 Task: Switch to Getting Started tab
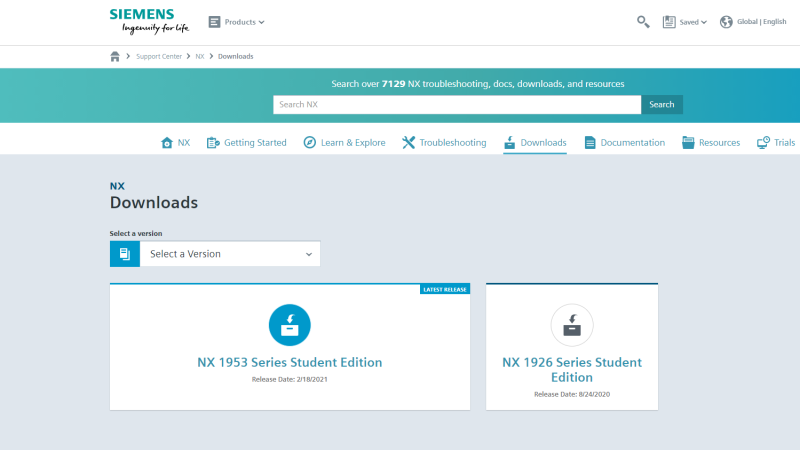255,142
